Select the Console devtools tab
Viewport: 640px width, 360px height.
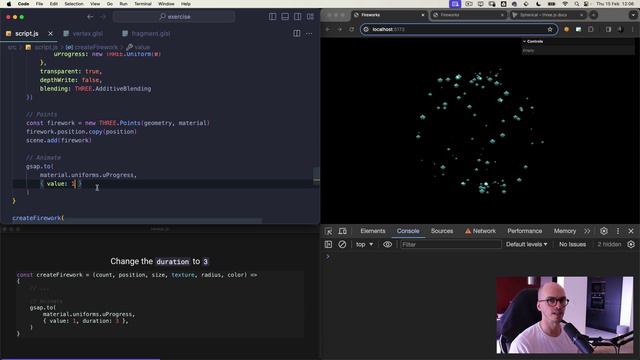coord(408,231)
